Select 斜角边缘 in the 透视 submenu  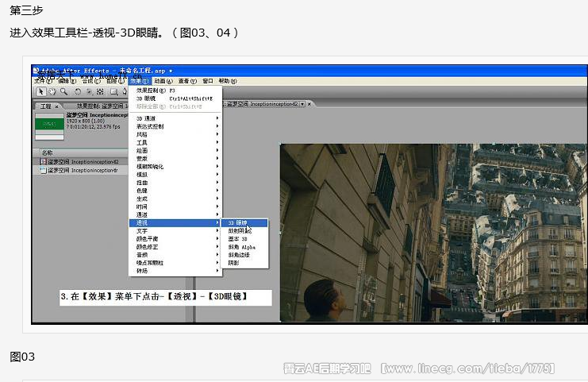[244, 255]
